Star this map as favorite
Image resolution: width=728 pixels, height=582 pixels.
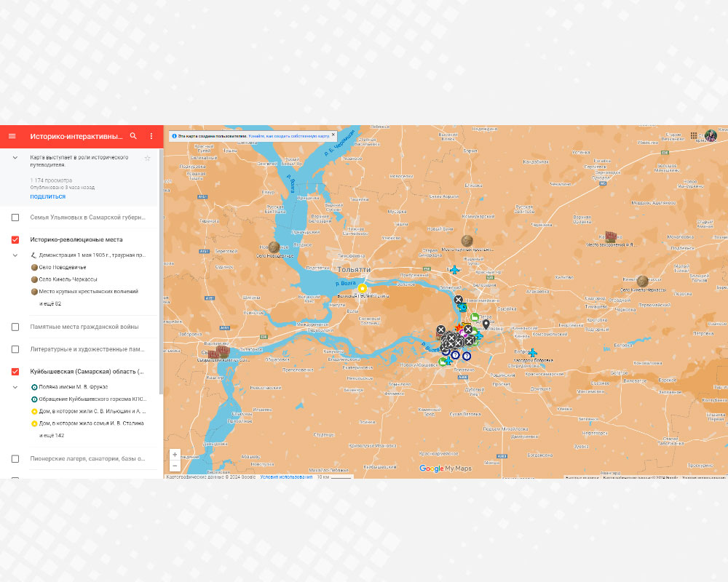147,158
